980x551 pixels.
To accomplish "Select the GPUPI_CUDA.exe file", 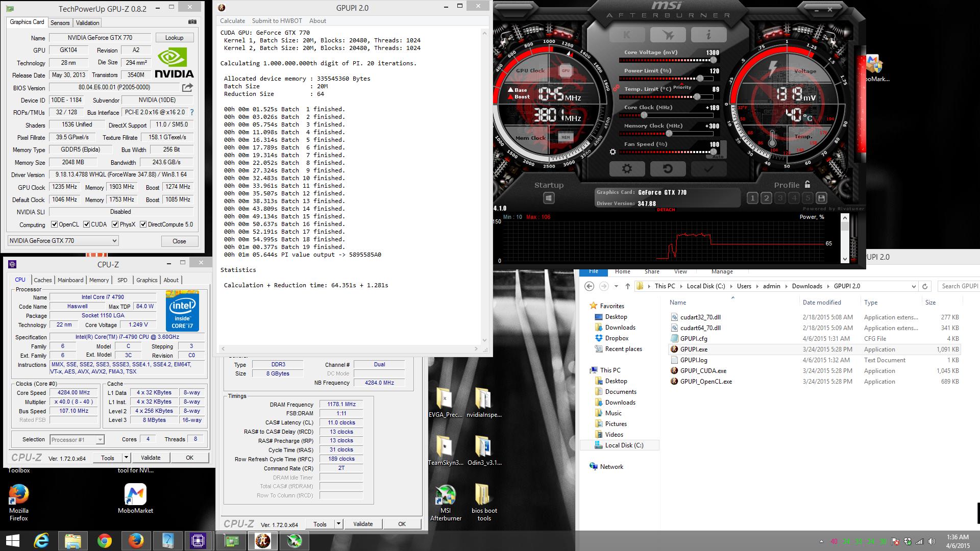I will tap(703, 371).
